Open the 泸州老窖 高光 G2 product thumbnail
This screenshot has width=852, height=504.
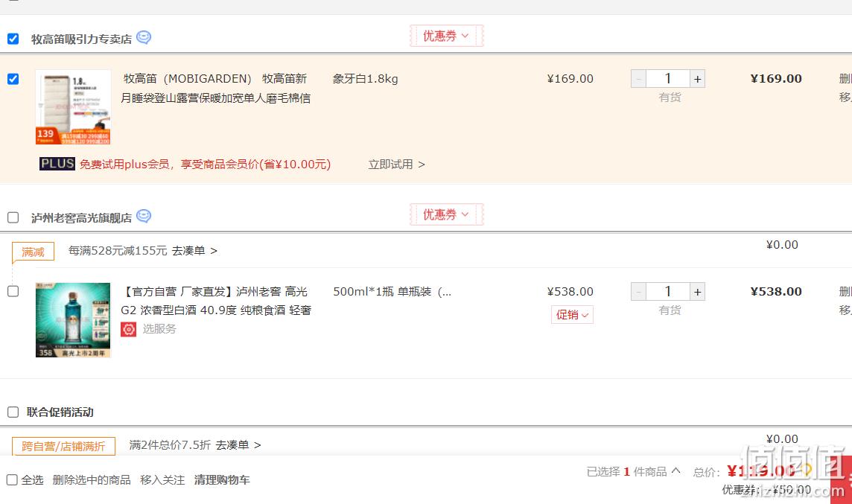tap(73, 320)
